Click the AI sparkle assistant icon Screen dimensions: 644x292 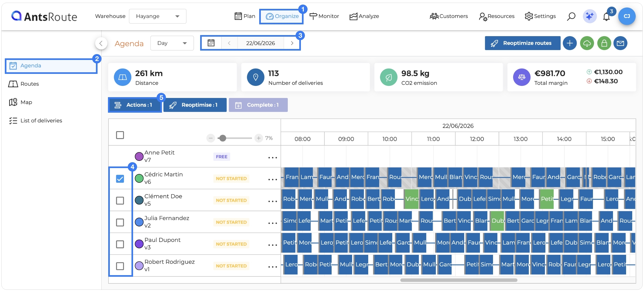[589, 16]
